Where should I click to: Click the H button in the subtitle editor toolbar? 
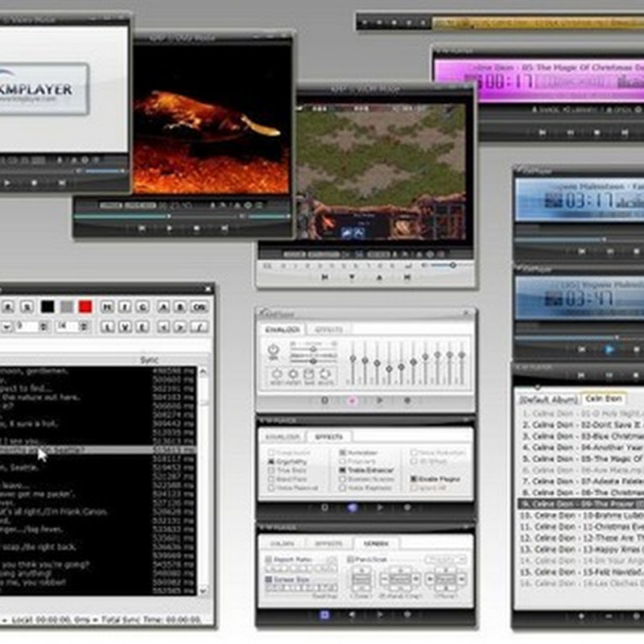(107, 307)
